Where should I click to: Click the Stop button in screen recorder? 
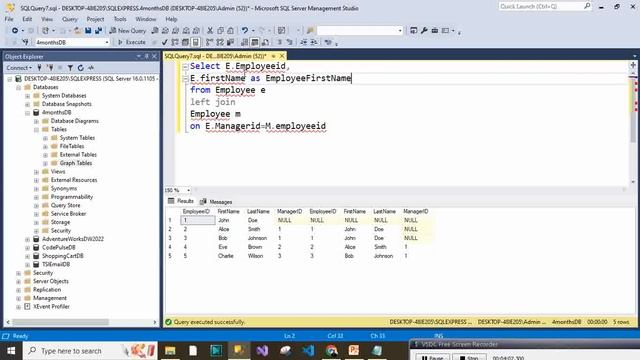point(469,357)
